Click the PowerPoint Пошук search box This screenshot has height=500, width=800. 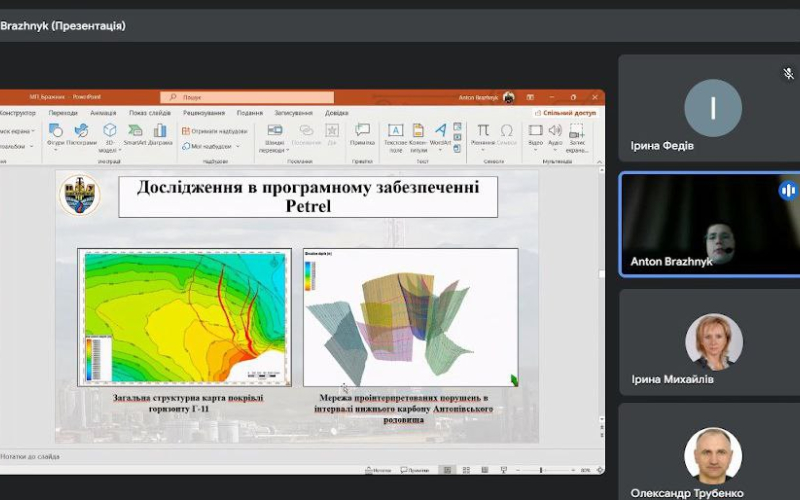click(247, 97)
